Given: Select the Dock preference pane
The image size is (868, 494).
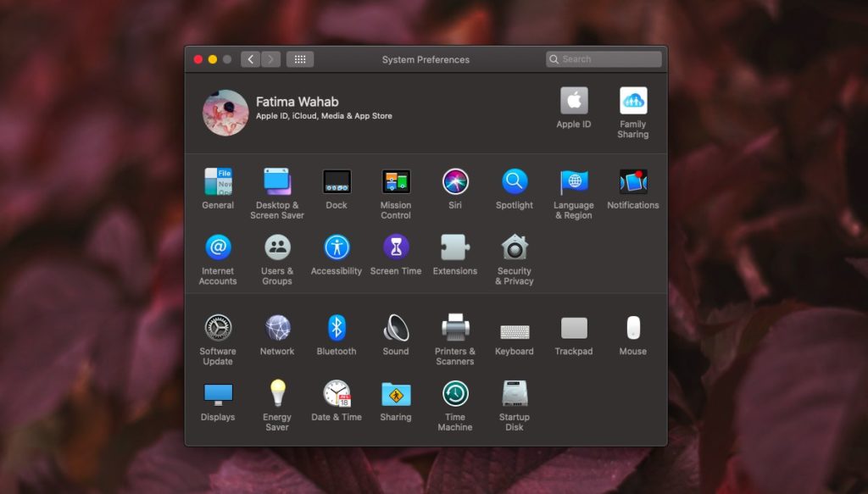Looking at the screenshot, I should (x=337, y=183).
